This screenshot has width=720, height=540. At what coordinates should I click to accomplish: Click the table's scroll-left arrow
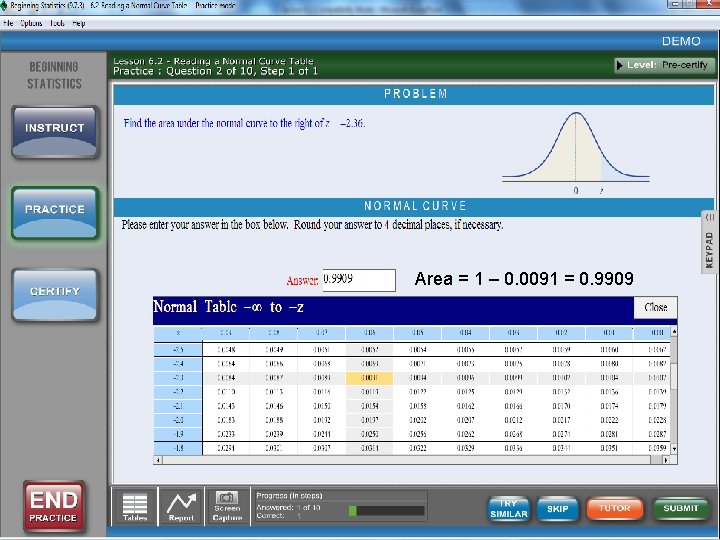tap(158, 460)
